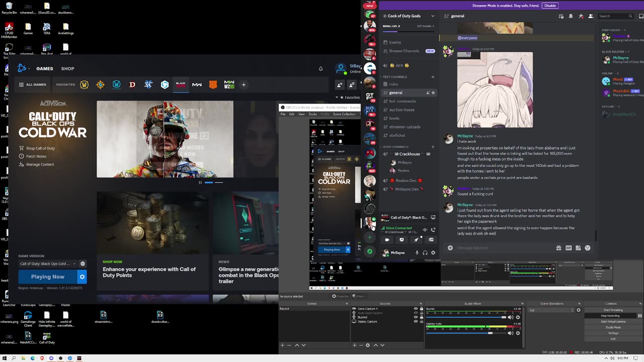Open Discord threads icon in channel header
Image resolution: width=644 pixels, height=362 pixels.
coord(561,16)
